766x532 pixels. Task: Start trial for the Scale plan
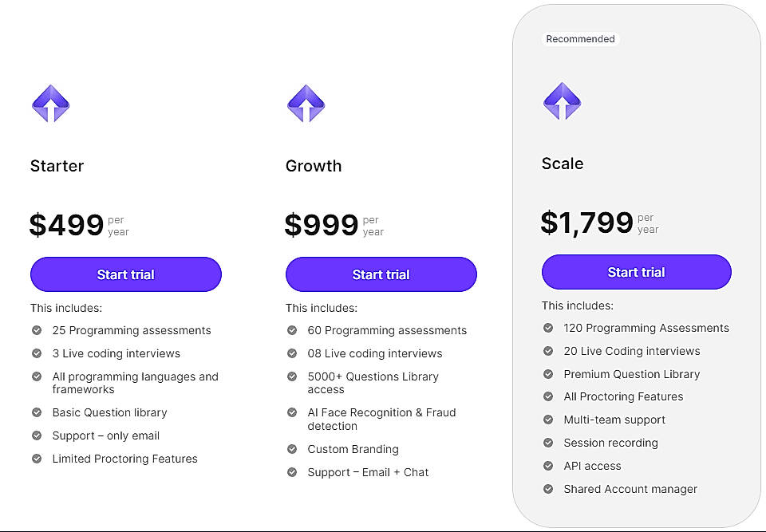[636, 272]
